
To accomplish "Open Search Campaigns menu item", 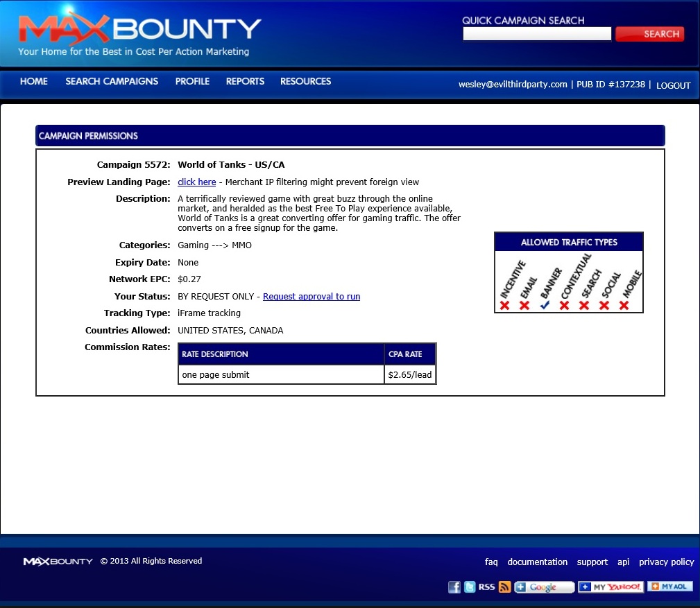I will coord(112,81).
